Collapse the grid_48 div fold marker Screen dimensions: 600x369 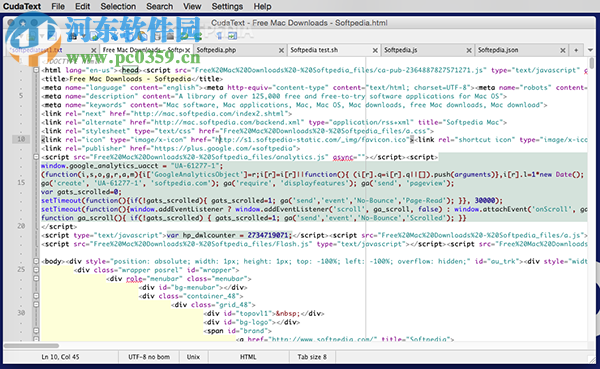36,305
